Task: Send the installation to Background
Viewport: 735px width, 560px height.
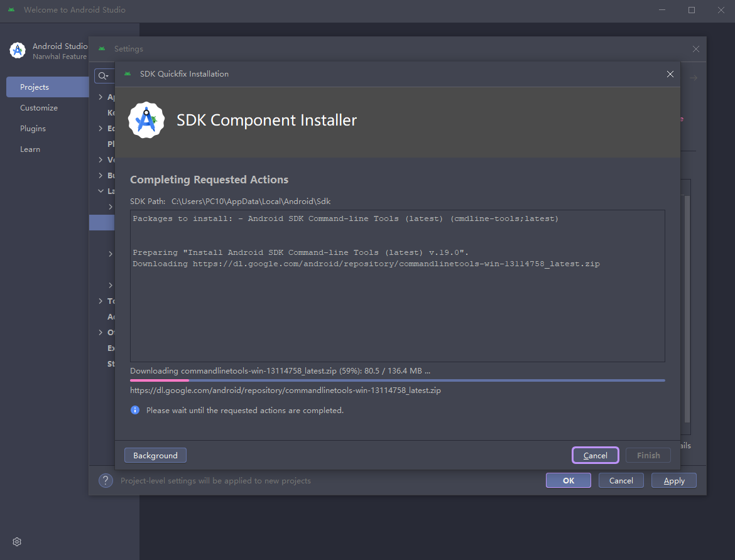Action: [x=155, y=456]
